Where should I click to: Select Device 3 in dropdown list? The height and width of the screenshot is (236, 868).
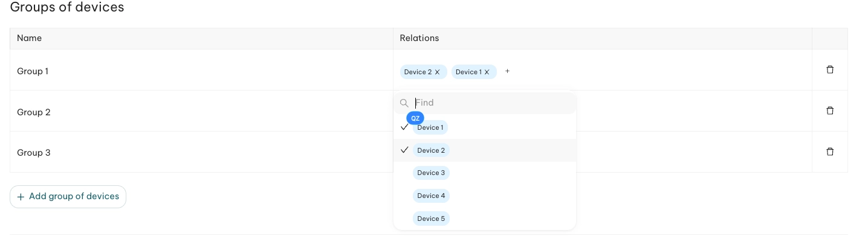click(485, 173)
